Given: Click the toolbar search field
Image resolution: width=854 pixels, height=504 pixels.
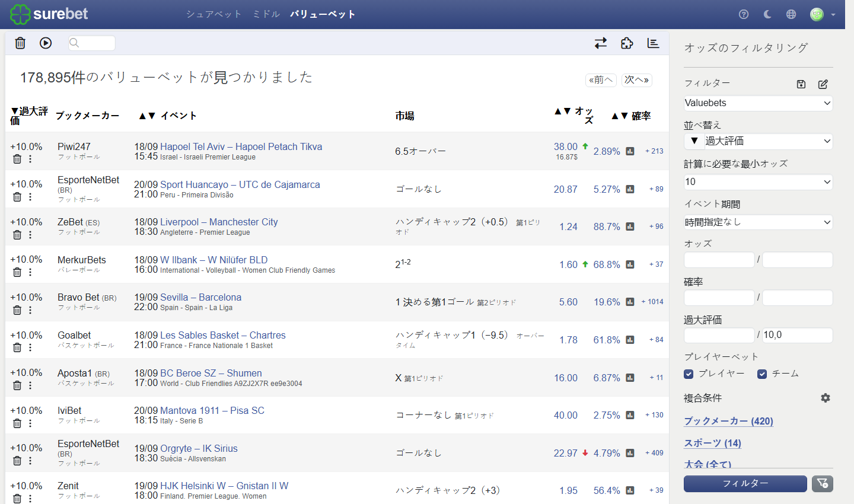Looking at the screenshot, I should click(91, 43).
